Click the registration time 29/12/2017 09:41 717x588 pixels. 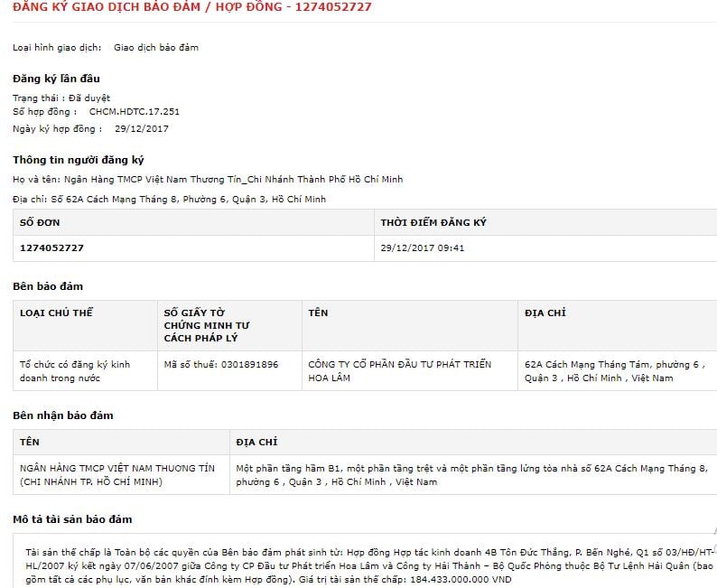(423, 247)
